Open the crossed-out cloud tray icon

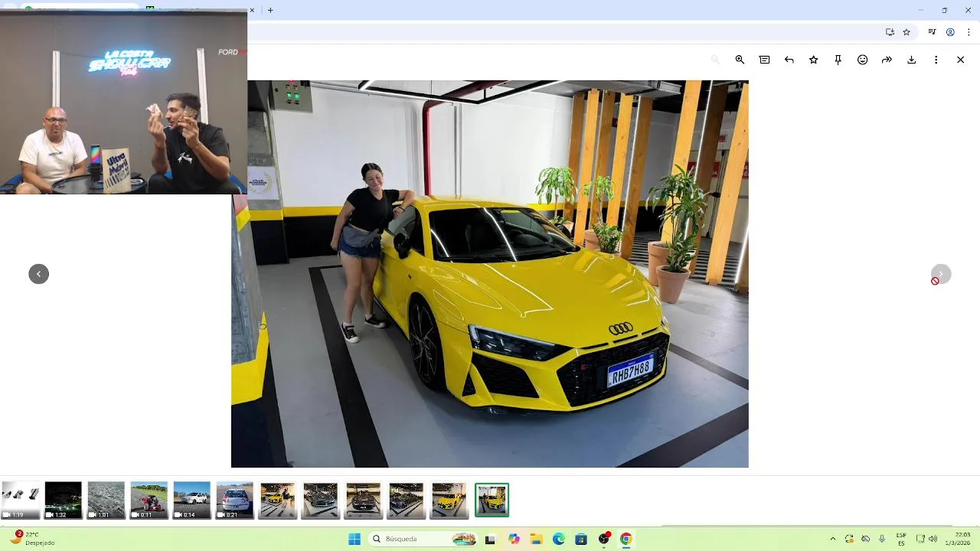pos(866,539)
